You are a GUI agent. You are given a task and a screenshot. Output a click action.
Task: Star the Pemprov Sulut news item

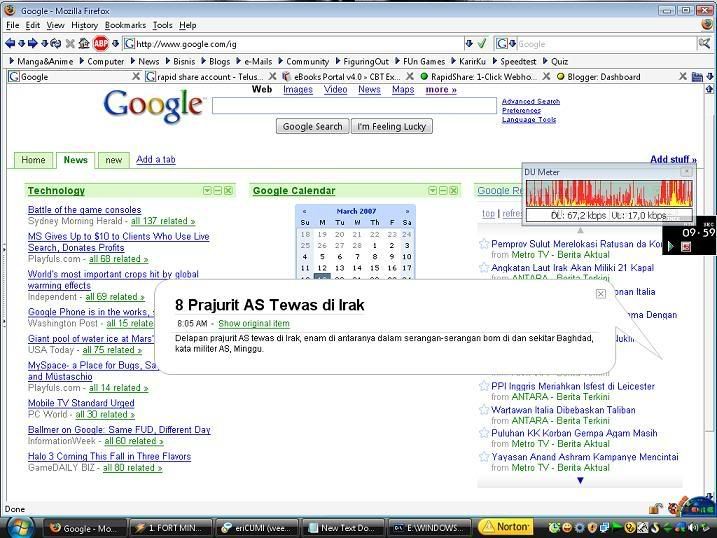[x=484, y=244]
